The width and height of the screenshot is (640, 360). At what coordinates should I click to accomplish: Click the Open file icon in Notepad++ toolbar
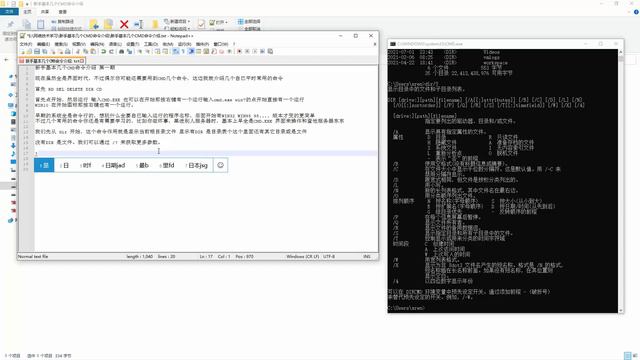[29, 51]
